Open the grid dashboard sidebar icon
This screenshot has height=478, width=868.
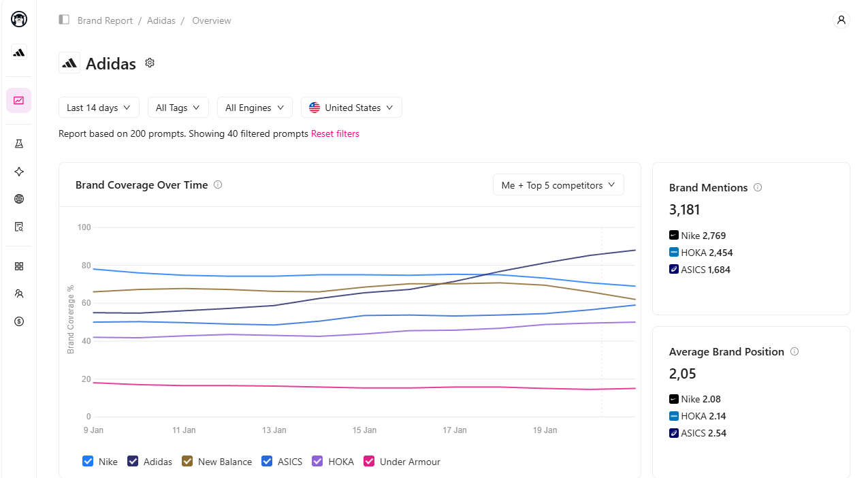coord(19,266)
